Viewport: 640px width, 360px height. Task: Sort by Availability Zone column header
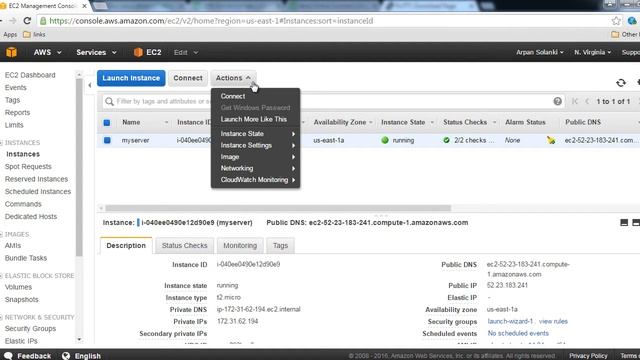[340, 122]
